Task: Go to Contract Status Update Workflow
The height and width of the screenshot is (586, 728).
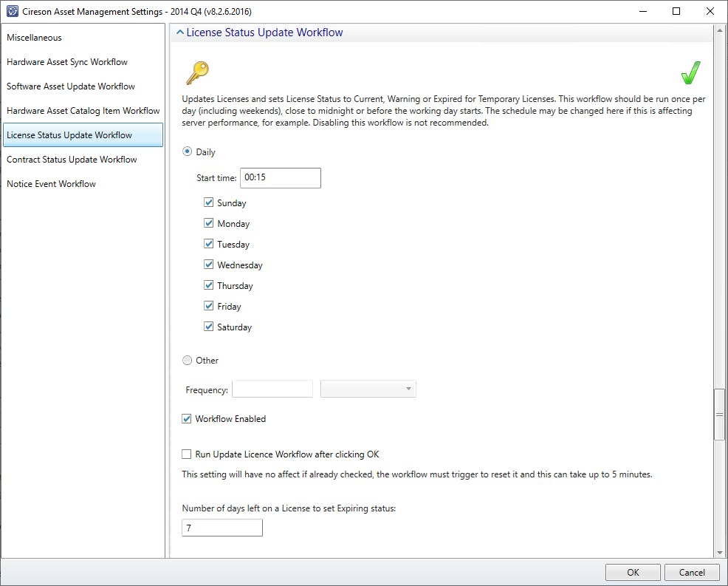Action: coord(72,160)
